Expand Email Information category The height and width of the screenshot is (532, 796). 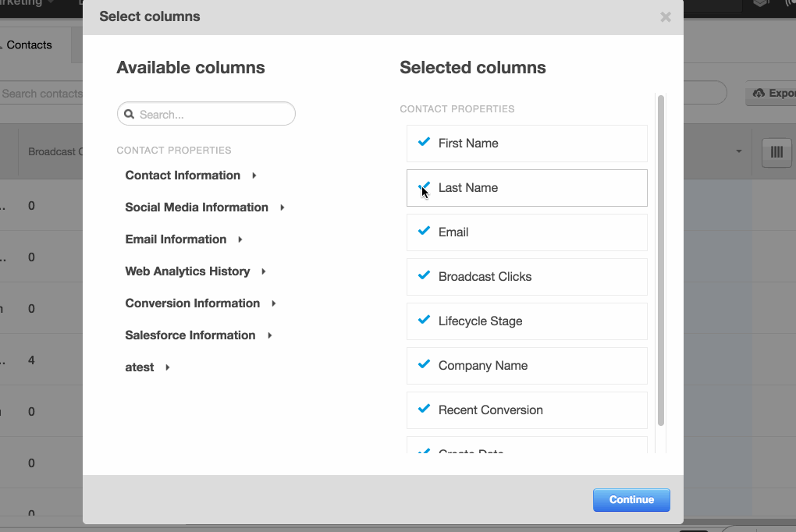pyautogui.click(x=183, y=239)
